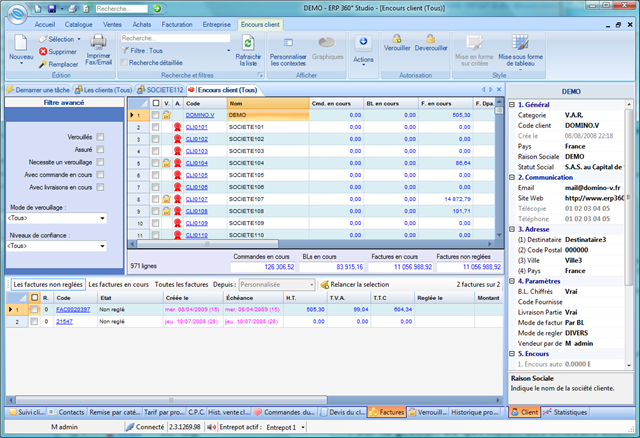Toggle the Assuré filter checkbox
Viewport: 640px width, 438px height.
tap(100, 149)
